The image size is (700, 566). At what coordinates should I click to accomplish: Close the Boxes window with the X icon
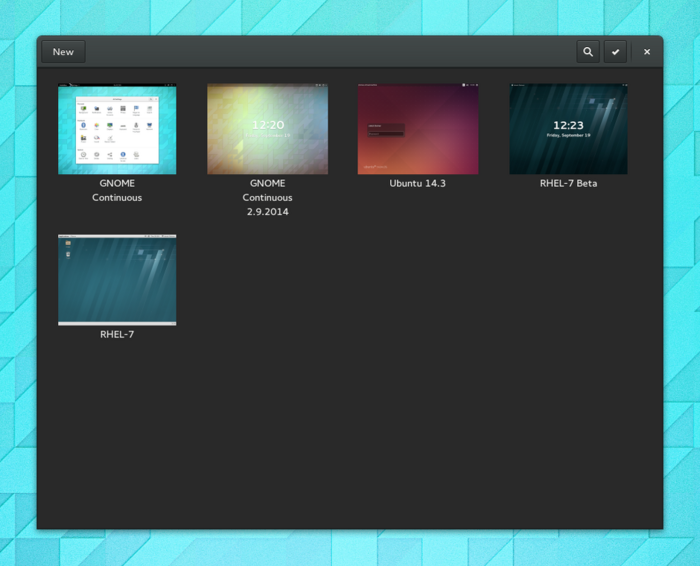(647, 52)
